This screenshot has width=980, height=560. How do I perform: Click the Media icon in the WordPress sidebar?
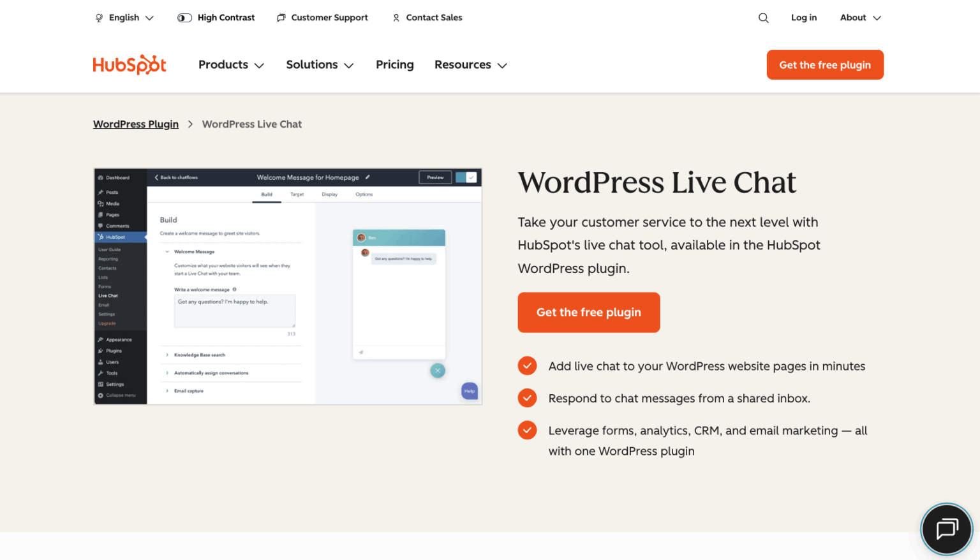point(101,203)
